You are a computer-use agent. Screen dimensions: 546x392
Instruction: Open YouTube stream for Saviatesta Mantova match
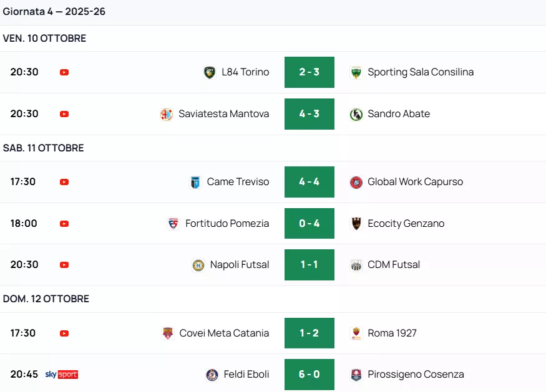(x=64, y=114)
